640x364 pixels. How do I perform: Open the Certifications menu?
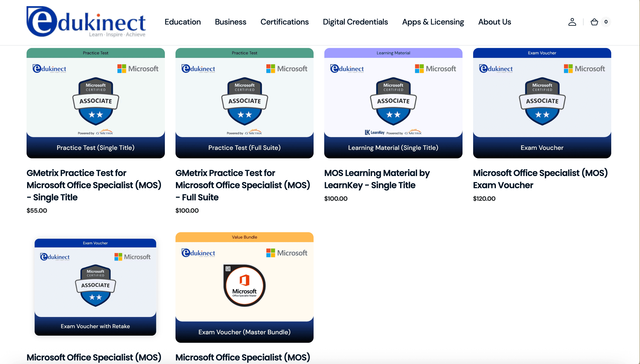coord(284,22)
